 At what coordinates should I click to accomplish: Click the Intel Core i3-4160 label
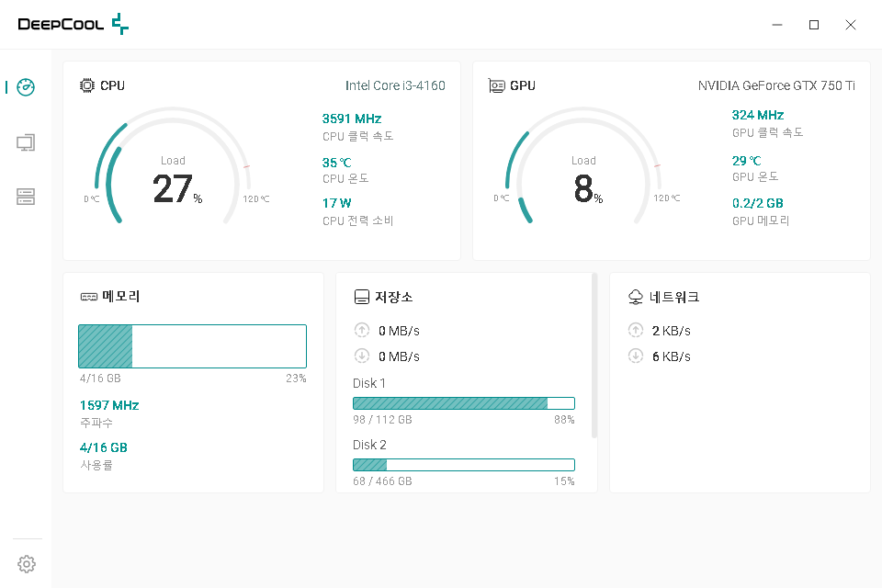click(x=395, y=85)
